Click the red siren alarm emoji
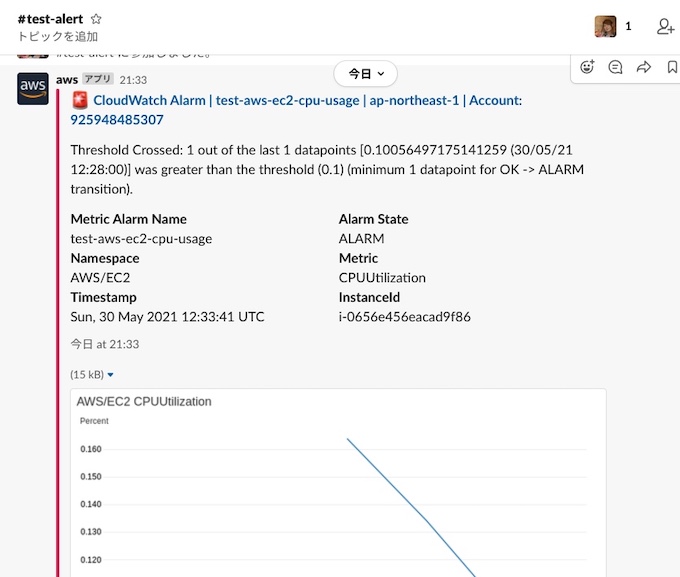The height and width of the screenshot is (577, 680). pos(80,100)
